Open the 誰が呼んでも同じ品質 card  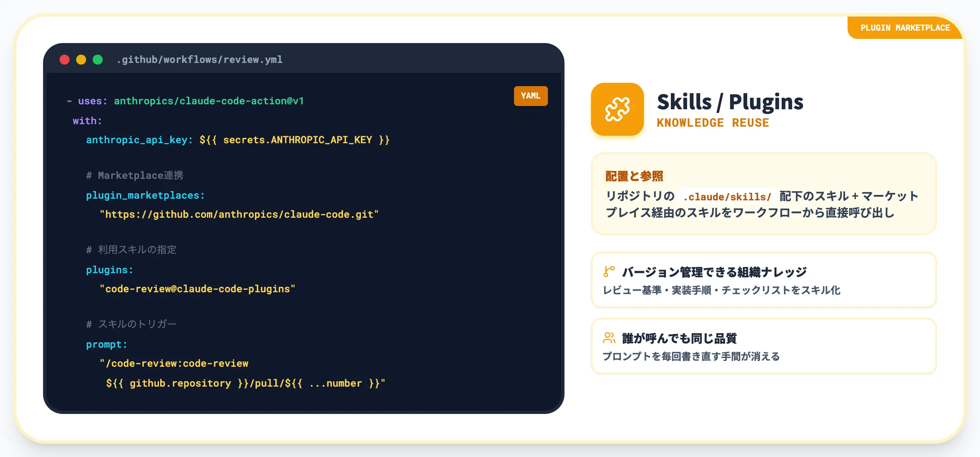click(764, 346)
